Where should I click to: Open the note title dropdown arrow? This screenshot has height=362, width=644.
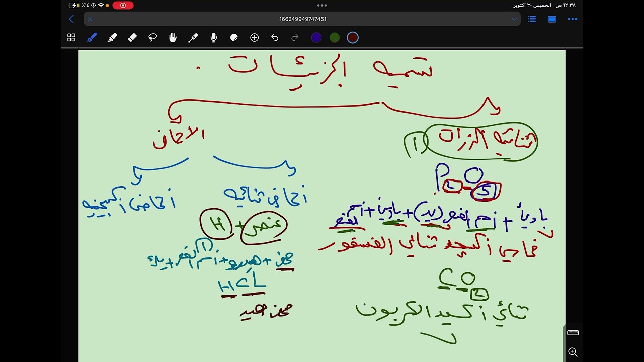coord(514,19)
